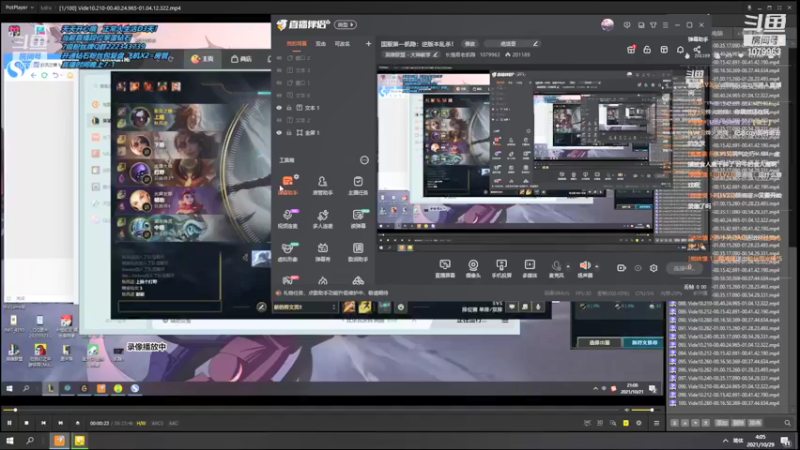This screenshot has width=800, height=450.
Task: Toggle visibility eye of 文本 6 layer
Action: pyautogui.click(x=279, y=95)
